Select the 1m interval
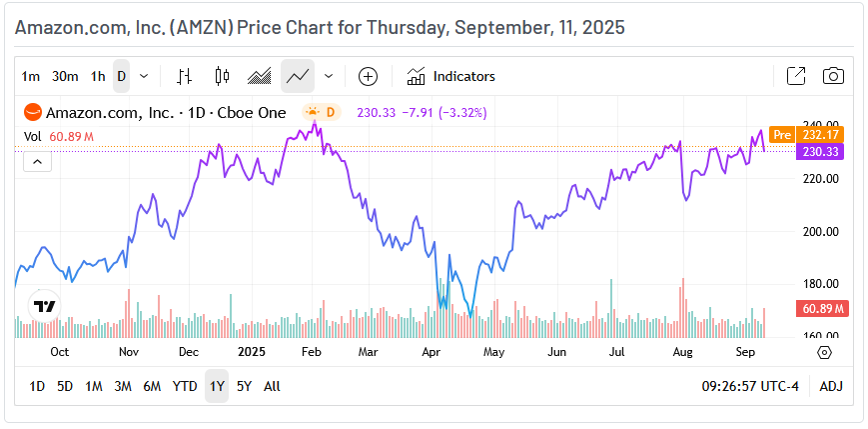Screen dimensions: 868x429 [31, 76]
